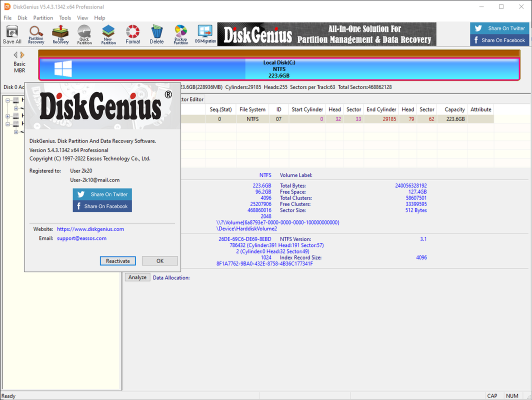Screen dimensions: 532x400
Task: Open the Backup Partition tool
Action: click(181, 34)
